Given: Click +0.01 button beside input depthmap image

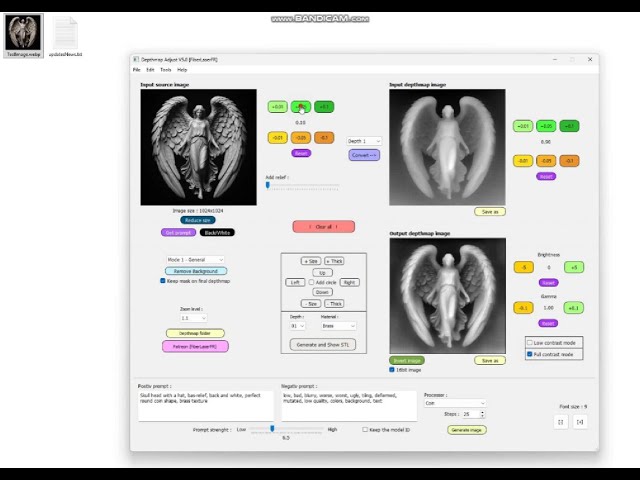Looking at the screenshot, I should tap(523, 126).
